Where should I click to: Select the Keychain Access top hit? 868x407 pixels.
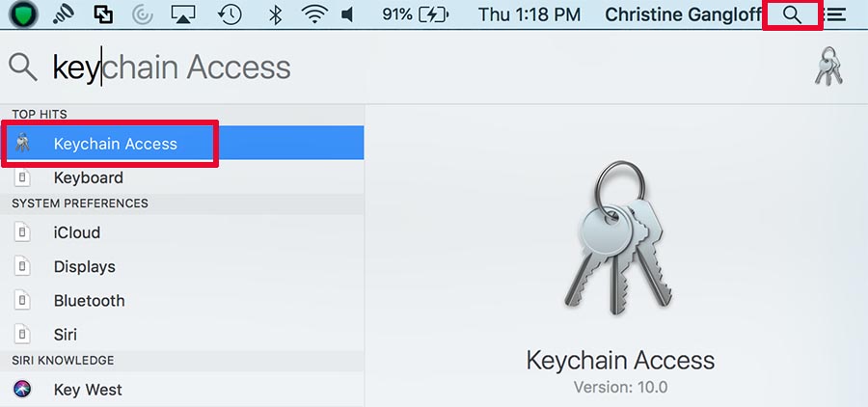point(115,144)
